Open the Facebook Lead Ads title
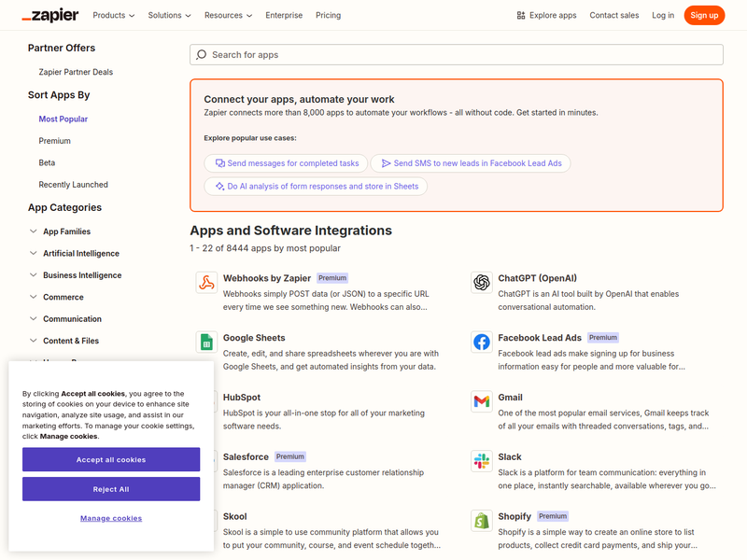Viewport: 747px width, 560px height. (x=540, y=338)
